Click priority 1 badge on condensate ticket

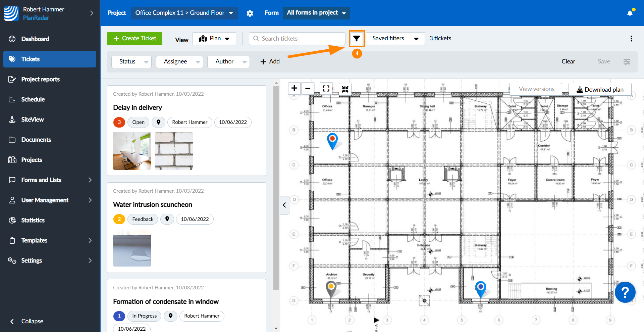tap(119, 316)
